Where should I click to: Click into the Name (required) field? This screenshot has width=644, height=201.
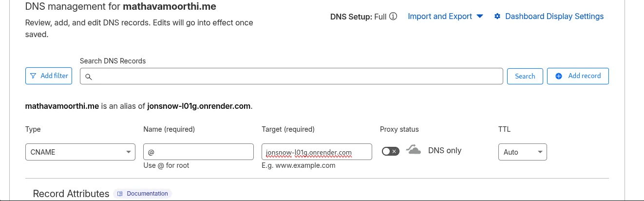198,152
